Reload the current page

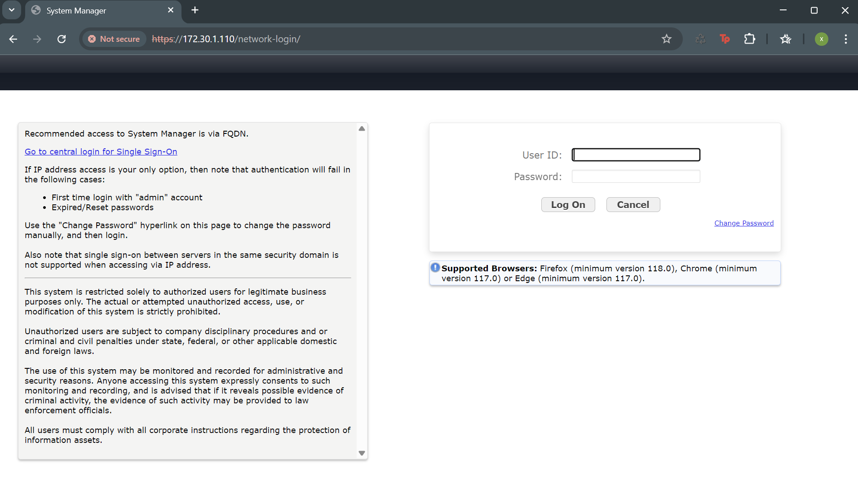click(x=62, y=39)
